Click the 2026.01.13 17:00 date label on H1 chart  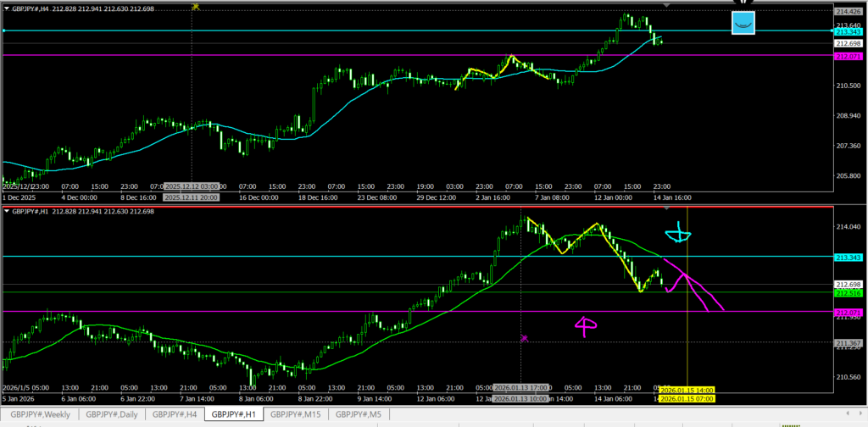520,390
